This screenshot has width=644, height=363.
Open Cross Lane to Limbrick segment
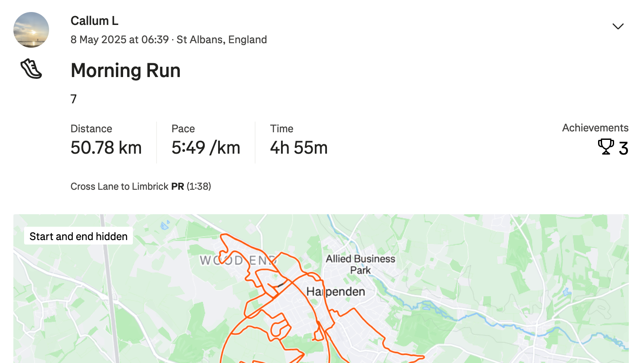click(119, 186)
